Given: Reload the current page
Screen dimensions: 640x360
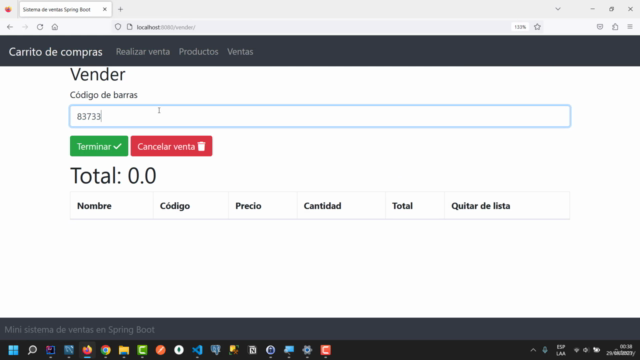Looking at the screenshot, I should (x=40, y=27).
